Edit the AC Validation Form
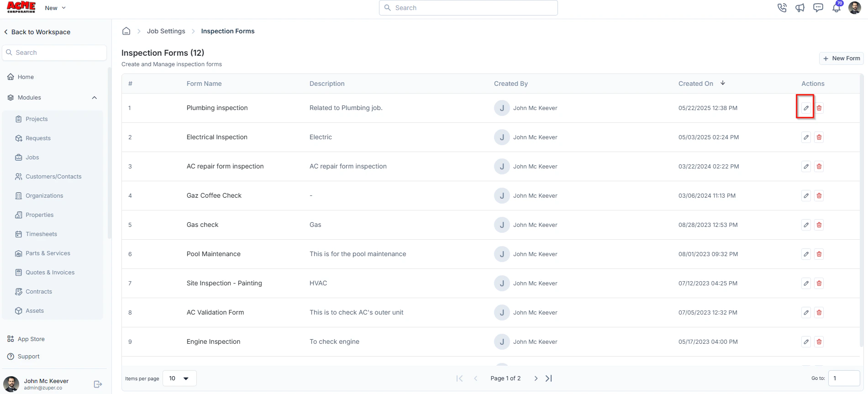Screen dimensions: 868x394 click(806, 313)
